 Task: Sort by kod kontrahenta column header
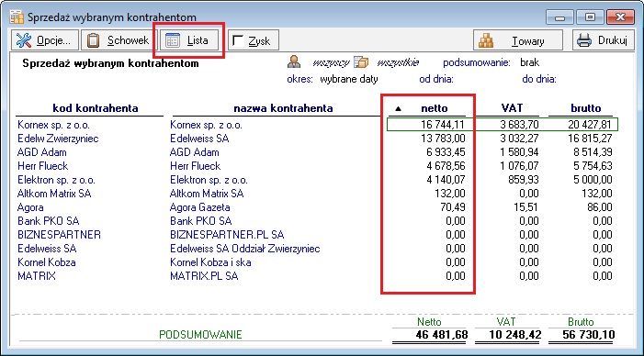click(96, 108)
